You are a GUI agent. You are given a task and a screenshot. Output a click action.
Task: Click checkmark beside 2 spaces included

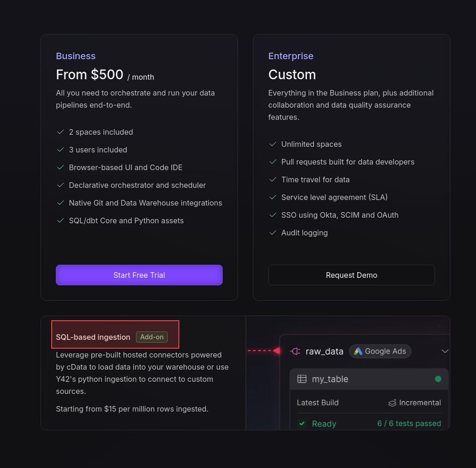click(x=61, y=132)
